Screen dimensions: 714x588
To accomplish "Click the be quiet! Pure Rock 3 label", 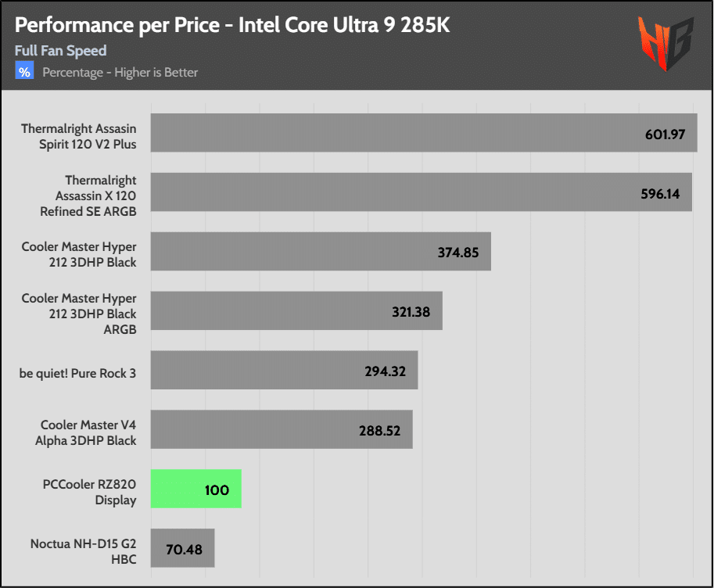I will click(77, 373).
